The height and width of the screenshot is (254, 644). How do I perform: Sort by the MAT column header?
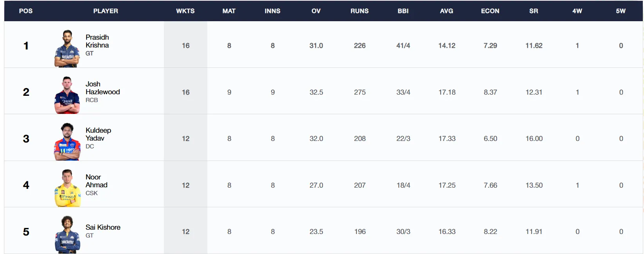[229, 11]
